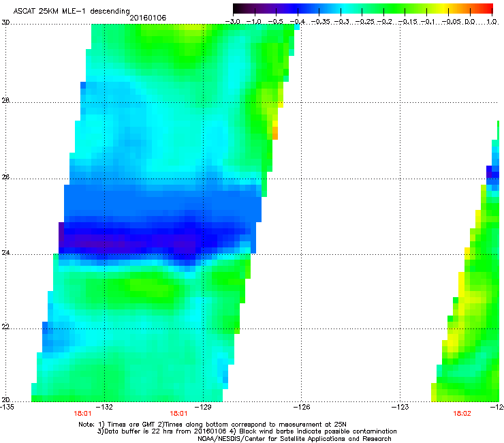Click the "-0.15" color scale label

pyautogui.click(x=407, y=22)
